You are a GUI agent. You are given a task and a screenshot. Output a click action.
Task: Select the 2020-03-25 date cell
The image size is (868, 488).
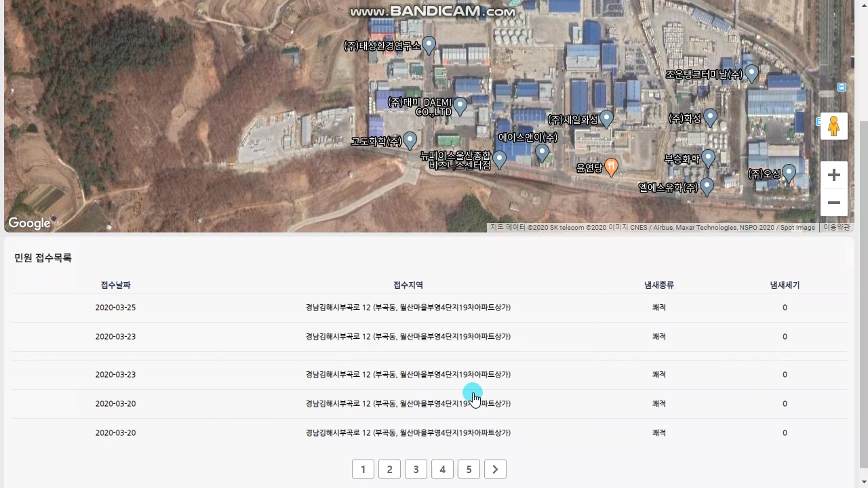pyautogui.click(x=115, y=308)
